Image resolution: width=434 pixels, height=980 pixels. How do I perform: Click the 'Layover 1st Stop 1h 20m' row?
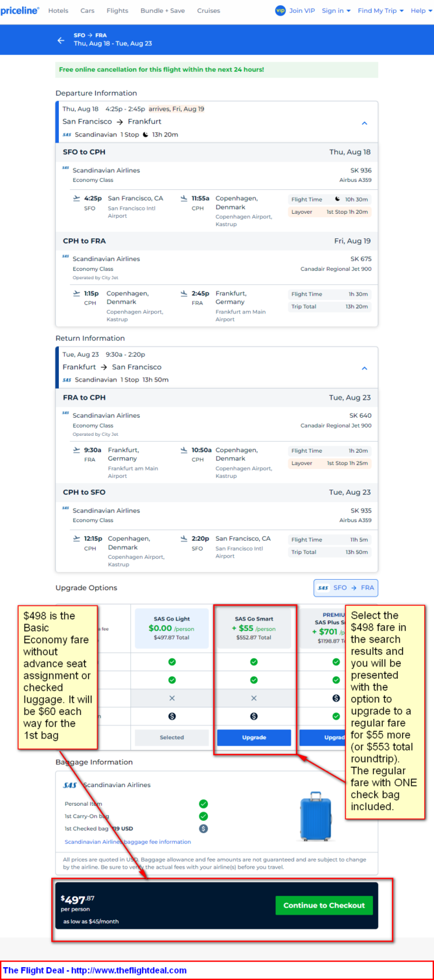330,212
